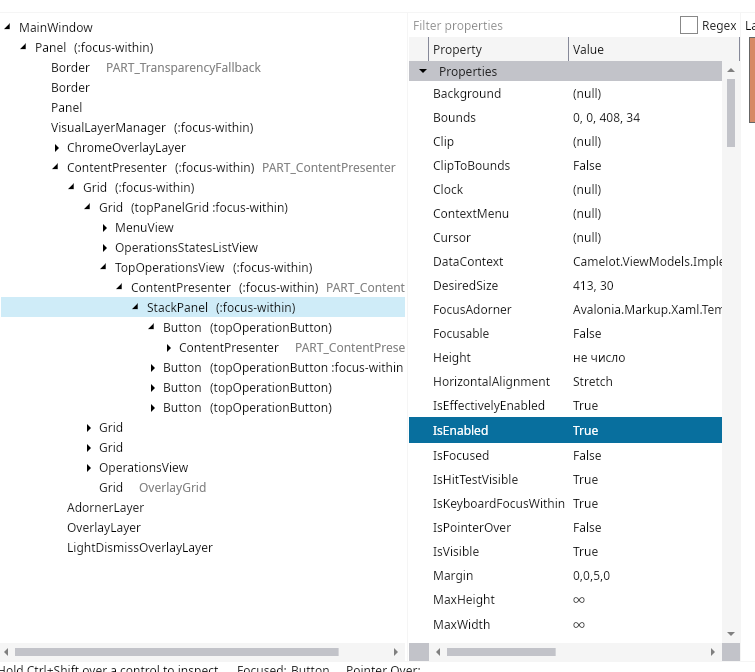Image resolution: width=755 pixels, height=672 pixels.
Task: Collapse the MainWindow tree node
Action: pyautogui.click(x=7, y=27)
